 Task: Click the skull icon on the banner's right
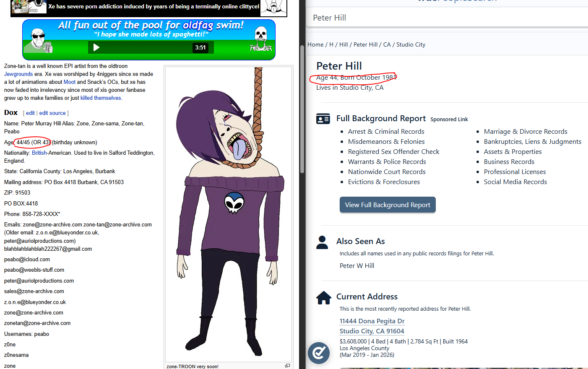pyautogui.click(x=261, y=39)
